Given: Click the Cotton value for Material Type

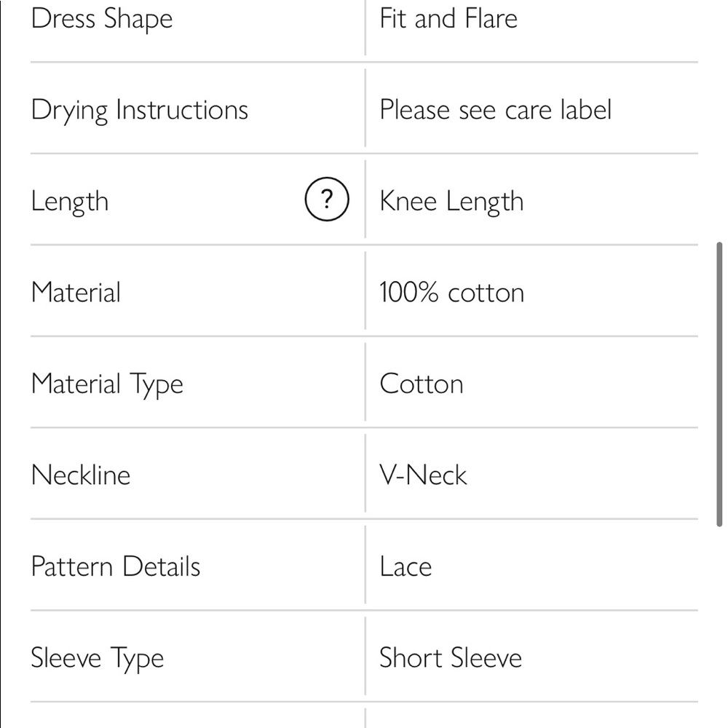Looking at the screenshot, I should click(422, 384).
